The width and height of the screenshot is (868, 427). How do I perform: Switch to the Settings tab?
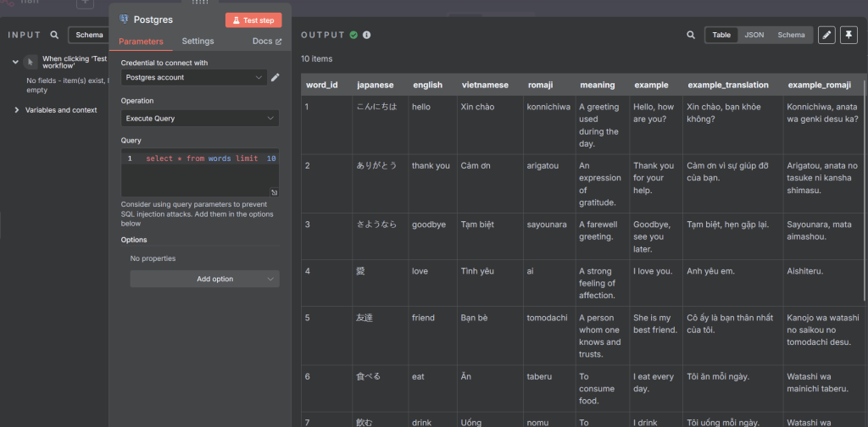coord(198,41)
